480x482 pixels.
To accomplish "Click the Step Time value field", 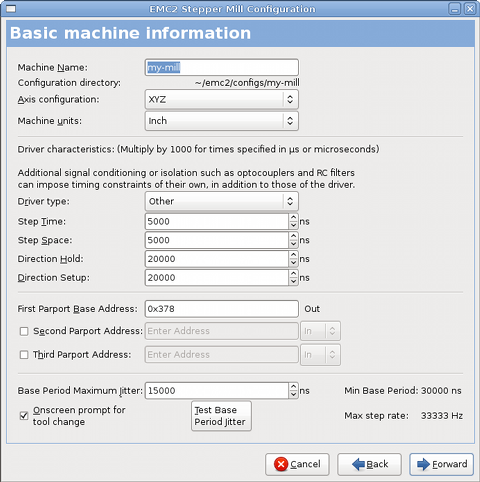I will [217, 222].
